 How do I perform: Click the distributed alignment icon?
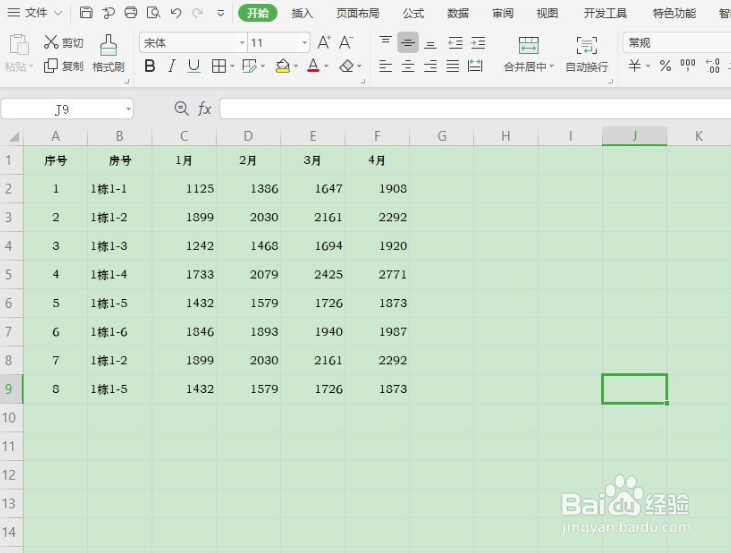(475, 66)
